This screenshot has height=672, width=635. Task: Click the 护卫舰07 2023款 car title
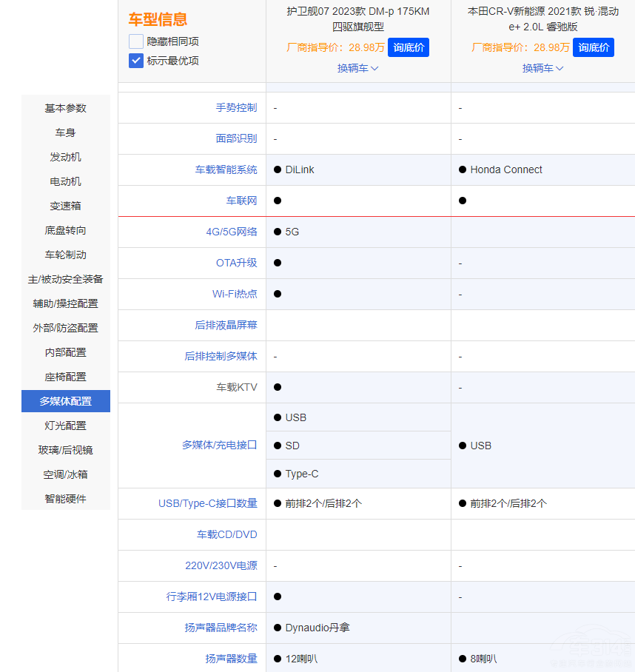pyautogui.click(x=358, y=19)
